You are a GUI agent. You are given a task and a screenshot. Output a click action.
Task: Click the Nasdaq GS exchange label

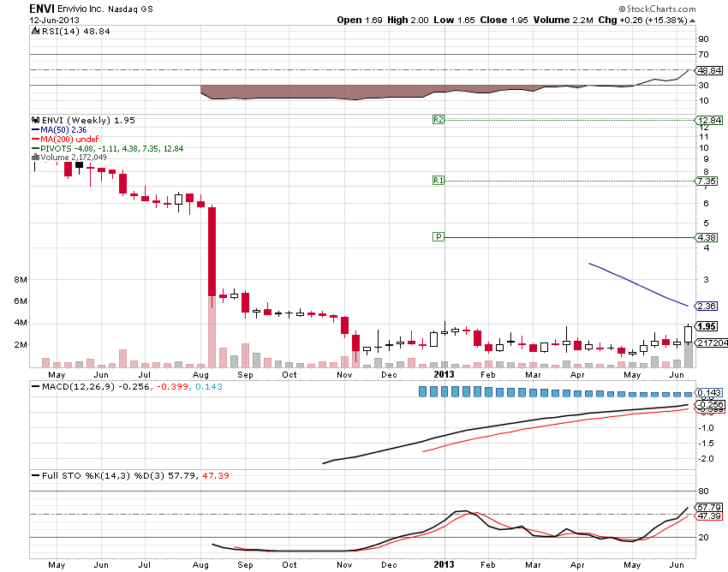tap(130, 9)
